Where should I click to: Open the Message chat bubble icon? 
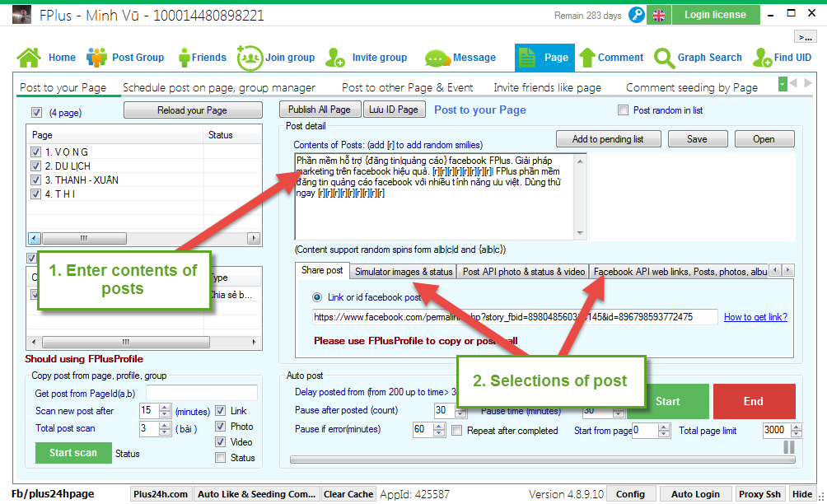(437, 58)
